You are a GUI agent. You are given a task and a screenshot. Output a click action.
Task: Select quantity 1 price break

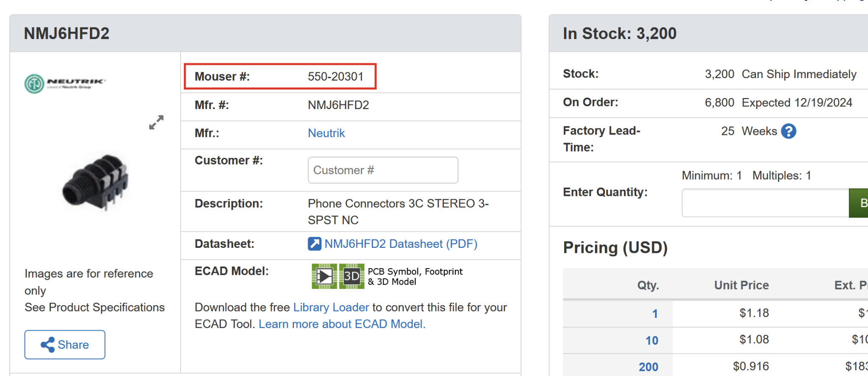tap(655, 314)
